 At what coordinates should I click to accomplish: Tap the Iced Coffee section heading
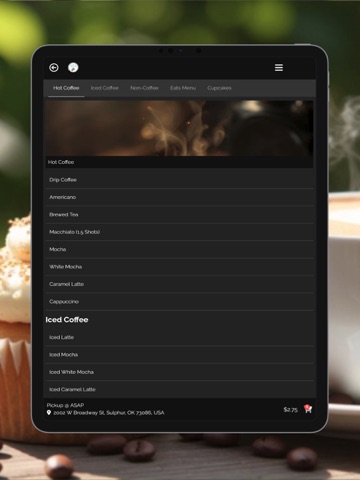point(67,320)
